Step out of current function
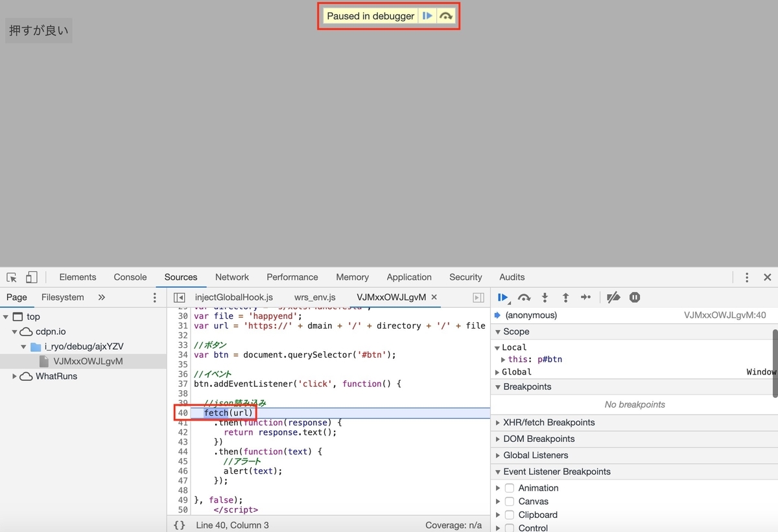This screenshot has width=778, height=532. (565, 297)
